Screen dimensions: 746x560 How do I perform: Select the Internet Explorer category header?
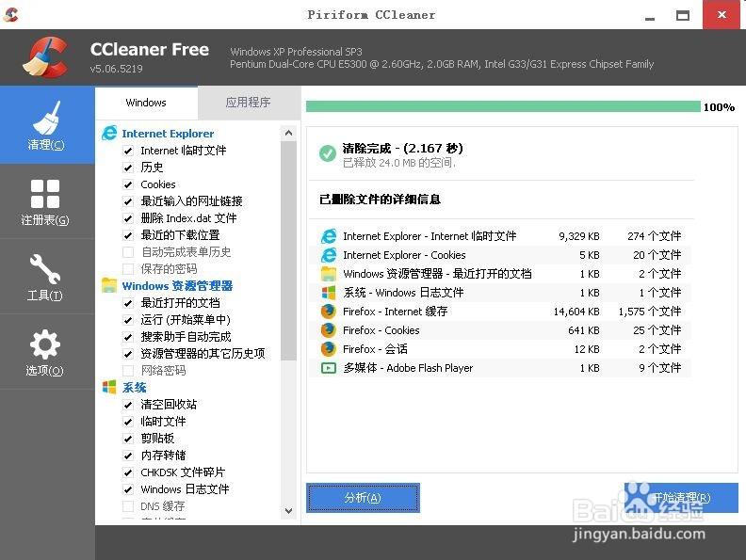point(168,134)
